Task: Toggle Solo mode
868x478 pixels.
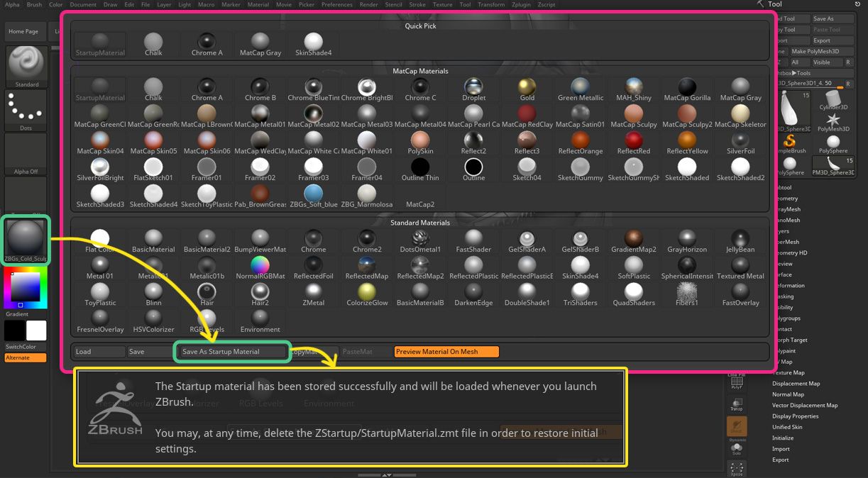Action: pos(736,448)
